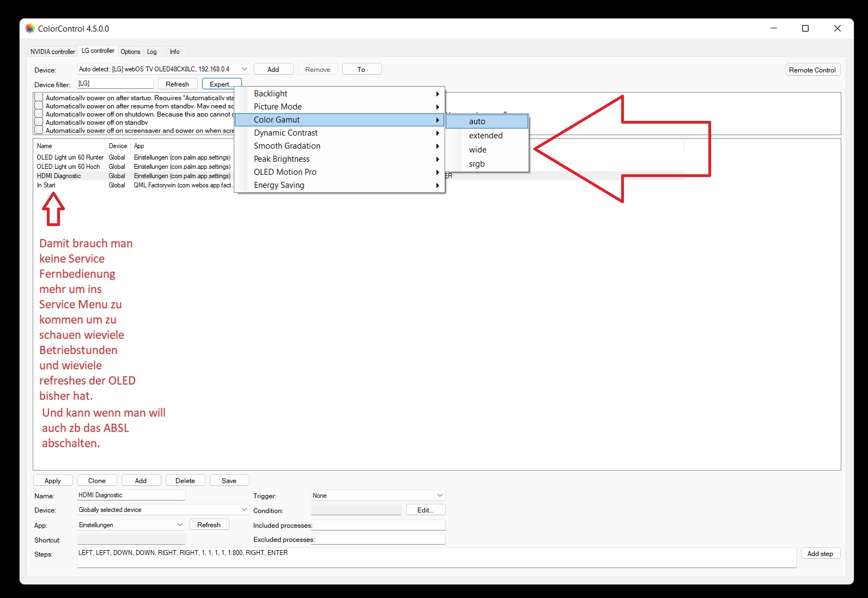Maximize the ColorControl window
The image size is (868, 598).
pos(805,28)
